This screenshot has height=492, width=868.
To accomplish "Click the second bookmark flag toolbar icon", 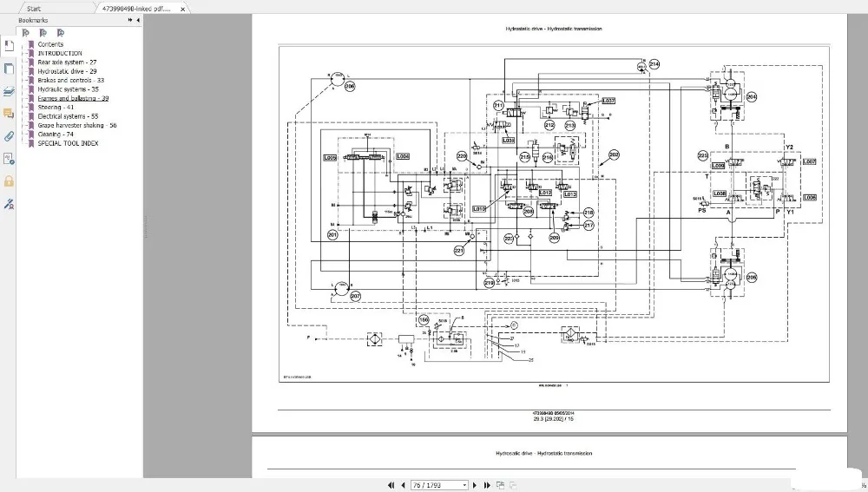I will pyautogui.click(x=43, y=33).
